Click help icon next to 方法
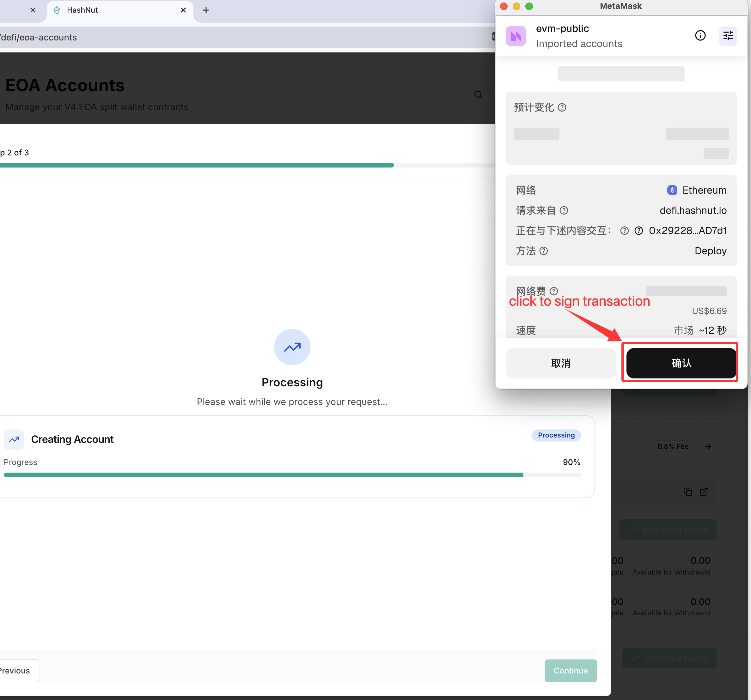Viewport: 751px width, 700px height. [x=544, y=251]
